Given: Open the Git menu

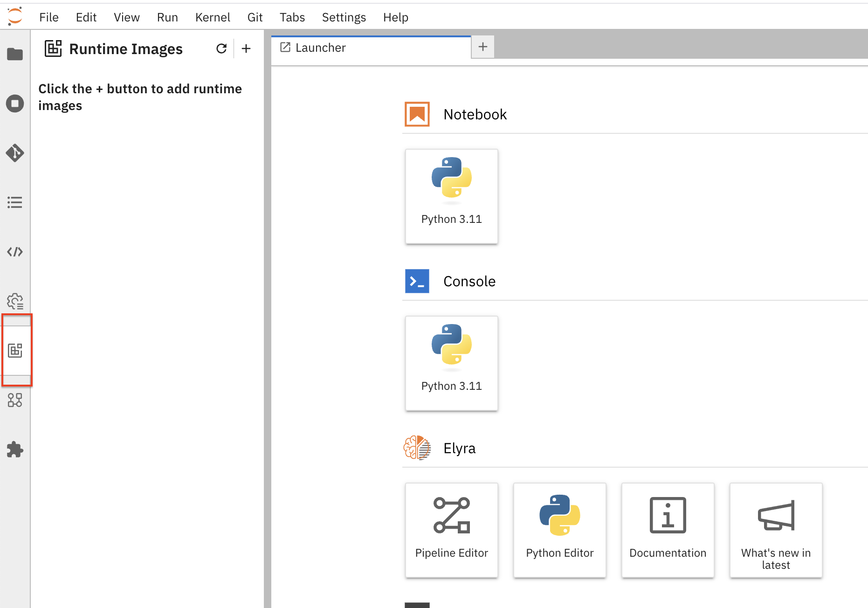Looking at the screenshot, I should coord(255,17).
